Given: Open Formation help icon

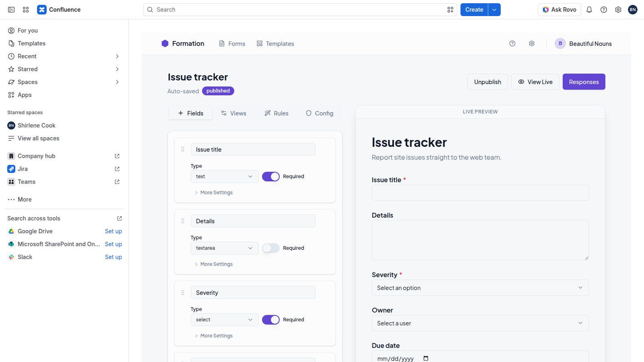Looking at the screenshot, I should 512,43.
